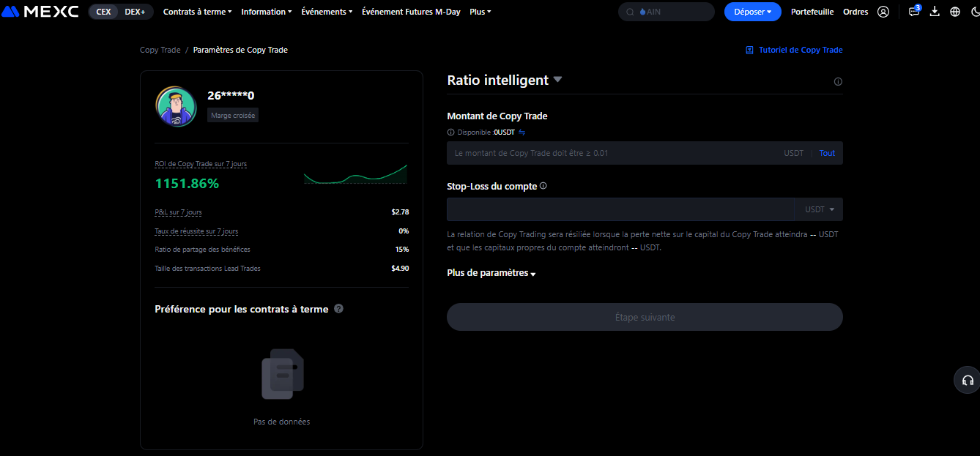Open Tutoriel de Copy Trade link
The height and width of the screenshot is (456, 980).
point(801,50)
